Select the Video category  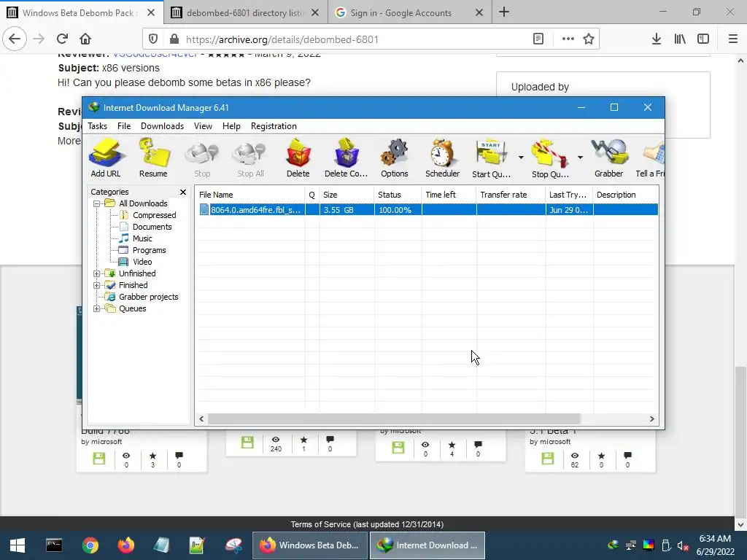click(x=142, y=262)
